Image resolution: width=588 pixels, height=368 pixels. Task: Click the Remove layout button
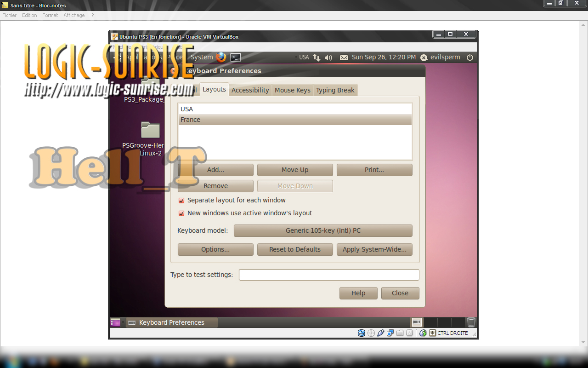pos(215,186)
